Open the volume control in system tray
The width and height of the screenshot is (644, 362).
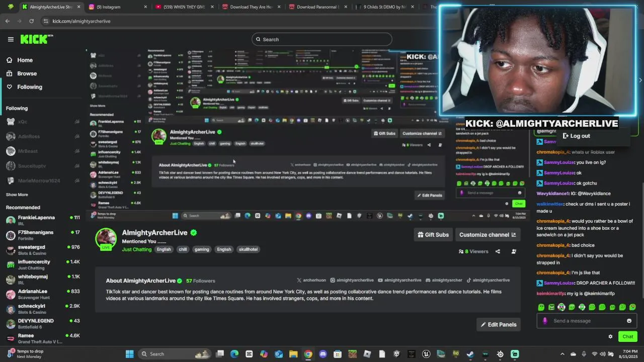pos(604,354)
